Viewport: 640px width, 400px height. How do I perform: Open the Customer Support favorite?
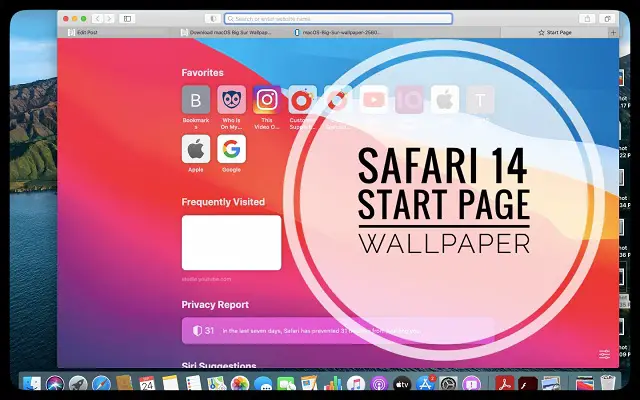click(302, 100)
